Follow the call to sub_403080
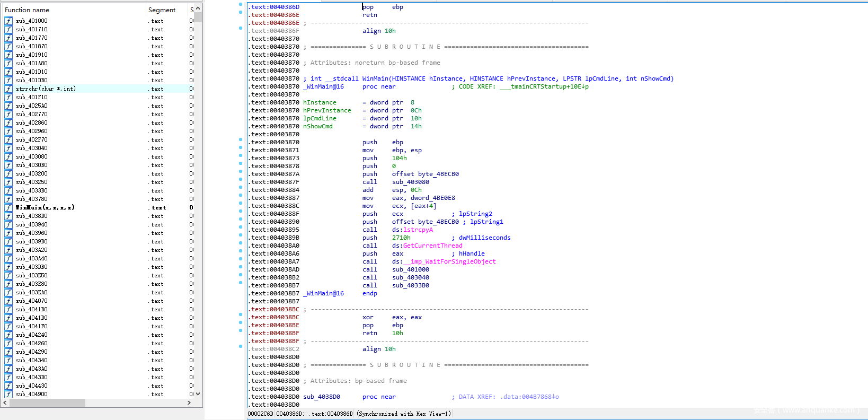Screen dimensions: 868x420 410,182
